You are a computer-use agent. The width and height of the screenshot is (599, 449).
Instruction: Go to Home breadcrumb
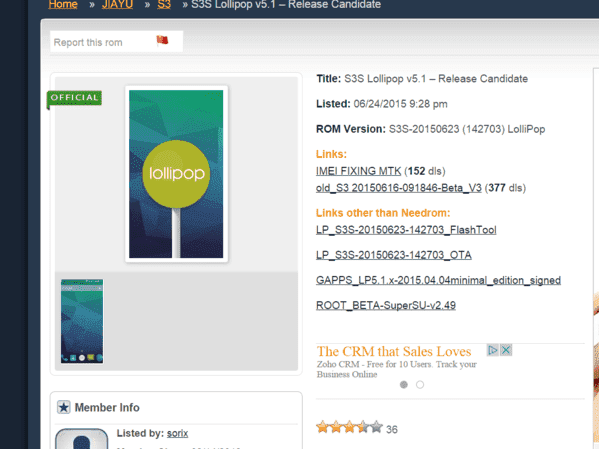[63, 5]
